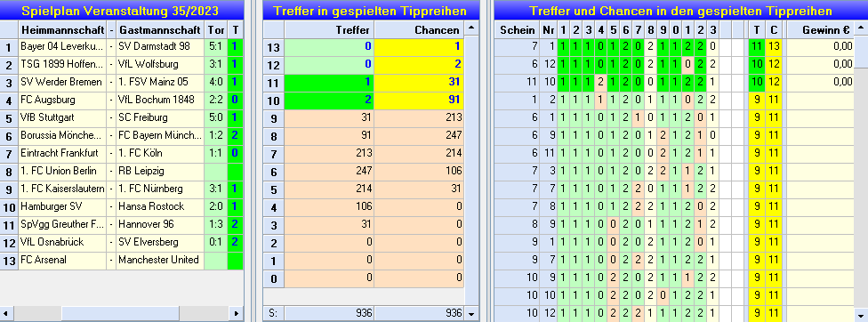868x322 pixels.
Task: Click the 4:0 score cell
Action: pos(215,83)
